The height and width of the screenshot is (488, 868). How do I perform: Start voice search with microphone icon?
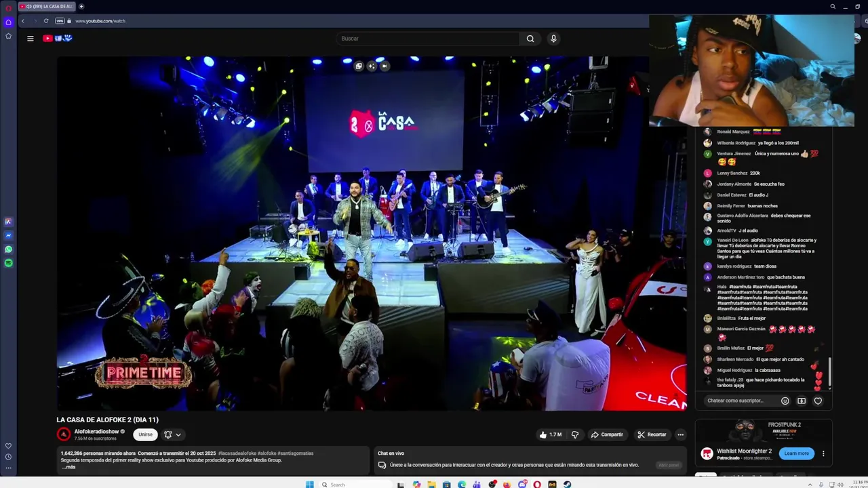pyautogui.click(x=553, y=39)
